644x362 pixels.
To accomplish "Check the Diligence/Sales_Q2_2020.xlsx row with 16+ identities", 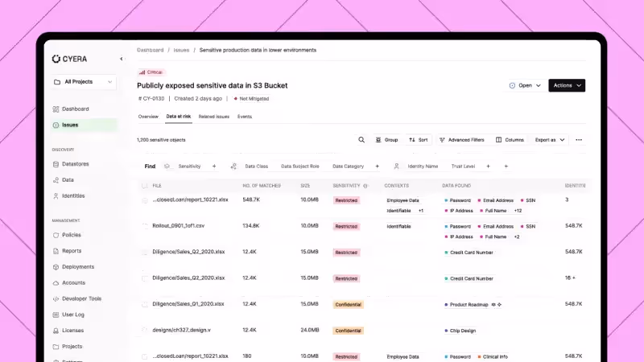I will (x=145, y=278).
